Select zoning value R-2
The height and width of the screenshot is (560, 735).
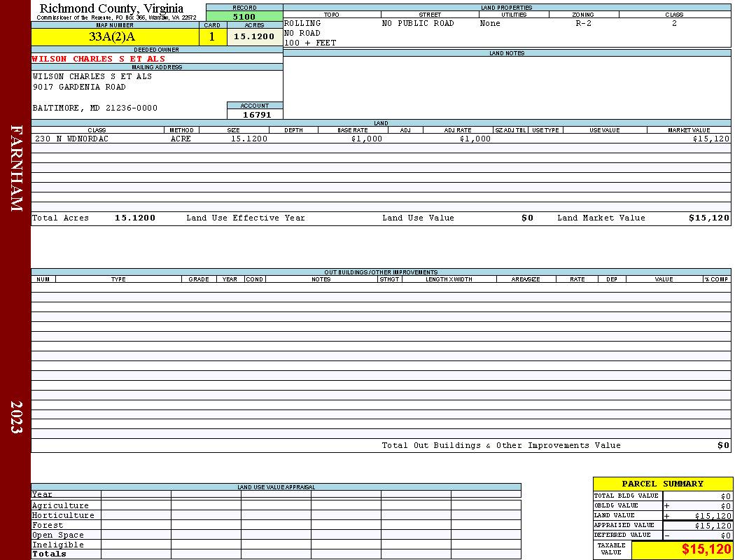pyautogui.click(x=584, y=23)
